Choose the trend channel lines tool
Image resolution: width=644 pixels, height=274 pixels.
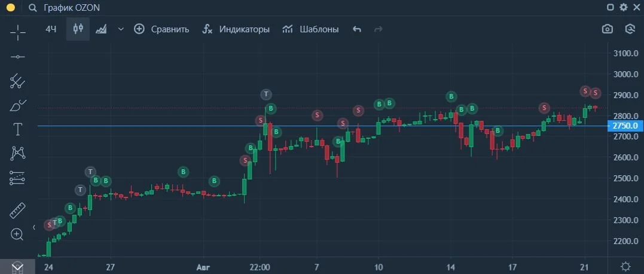coord(18,81)
